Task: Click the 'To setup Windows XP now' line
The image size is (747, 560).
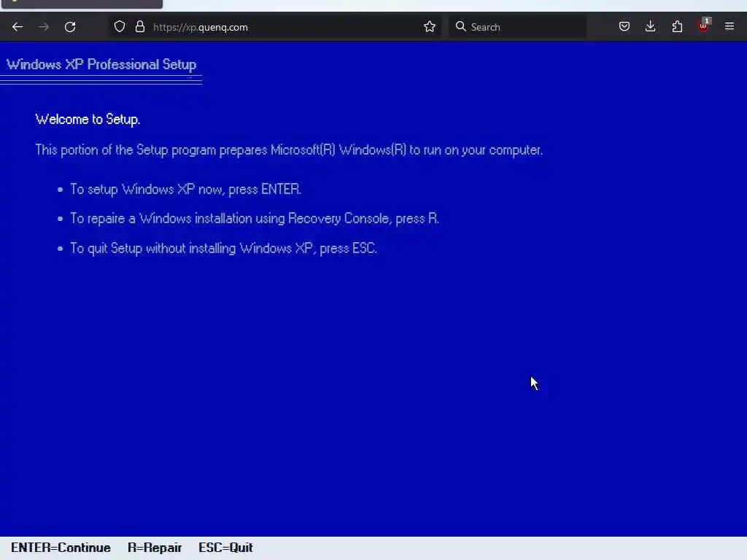Action: (185, 189)
